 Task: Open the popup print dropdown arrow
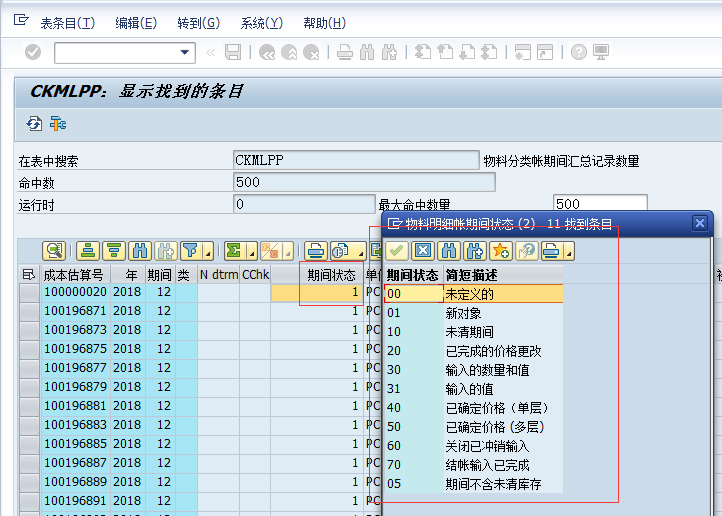coord(569,252)
